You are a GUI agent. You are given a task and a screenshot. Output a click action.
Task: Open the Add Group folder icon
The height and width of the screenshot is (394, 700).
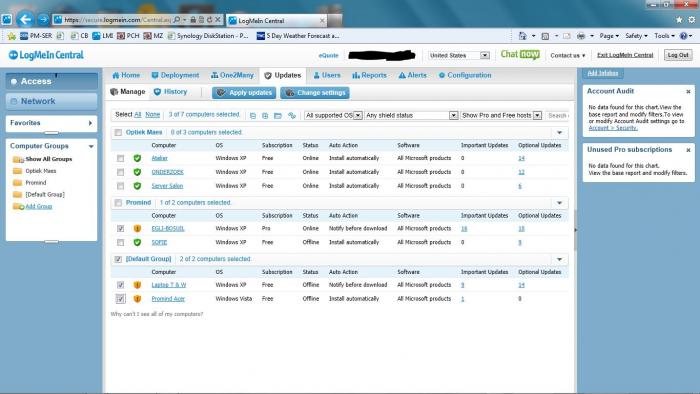(x=18, y=206)
